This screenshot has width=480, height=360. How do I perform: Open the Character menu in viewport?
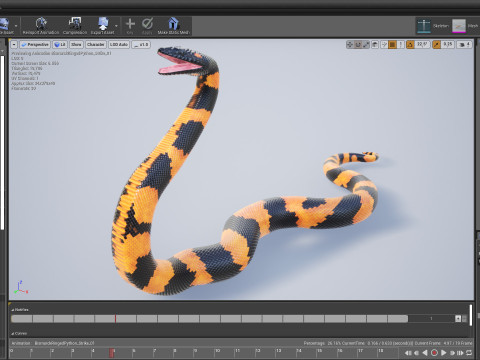(x=96, y=44)
